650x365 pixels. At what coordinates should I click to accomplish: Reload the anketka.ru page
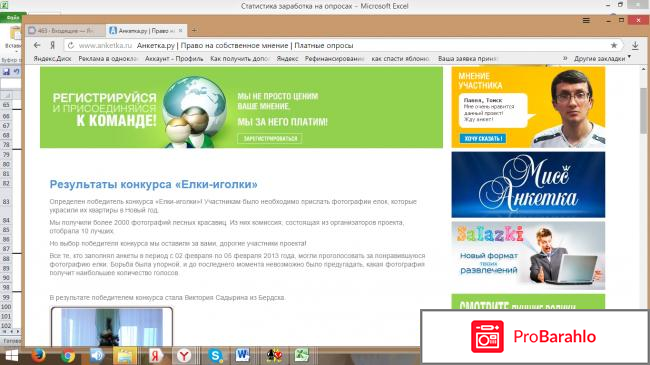[x=71, y=45]
